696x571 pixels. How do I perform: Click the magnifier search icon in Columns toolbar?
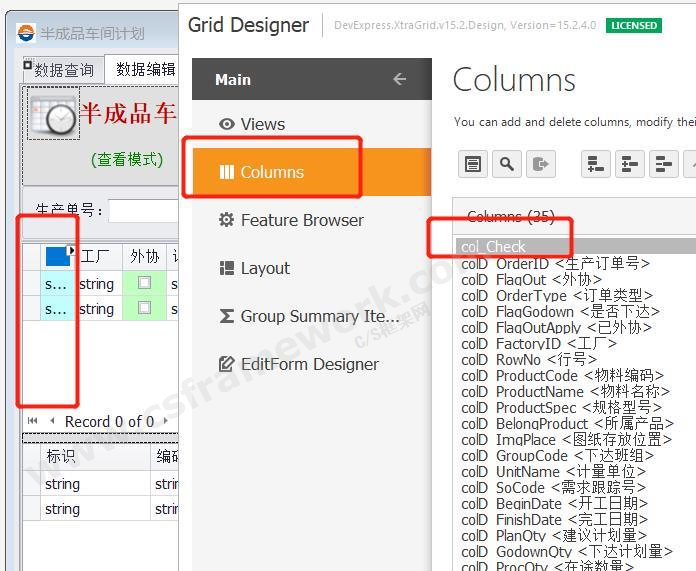click(x=507, y=164)
